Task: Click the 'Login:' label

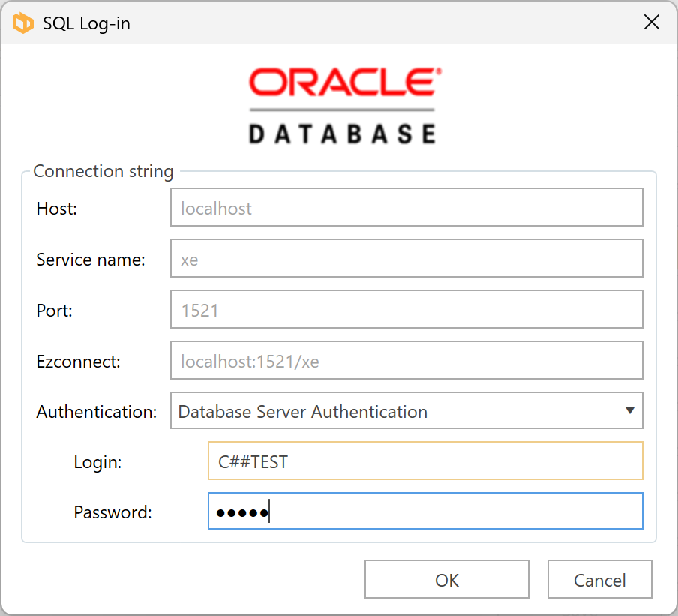Action: coord(97,462)
